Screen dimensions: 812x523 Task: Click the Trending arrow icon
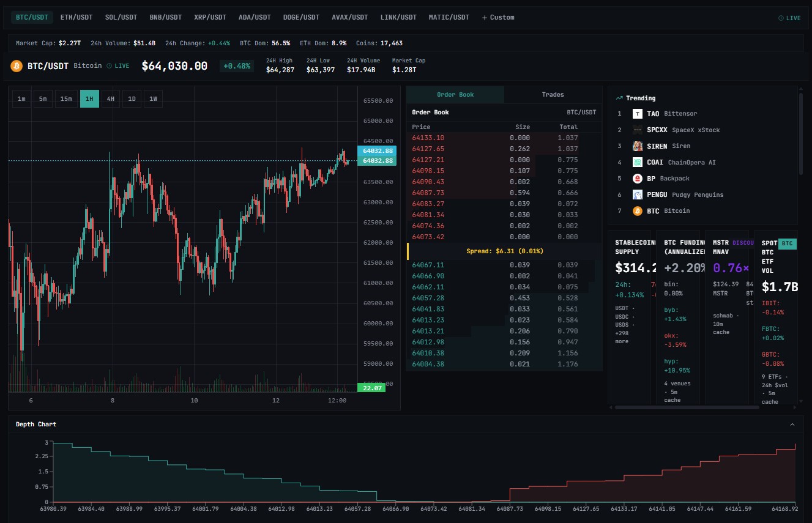click(619, 98)
